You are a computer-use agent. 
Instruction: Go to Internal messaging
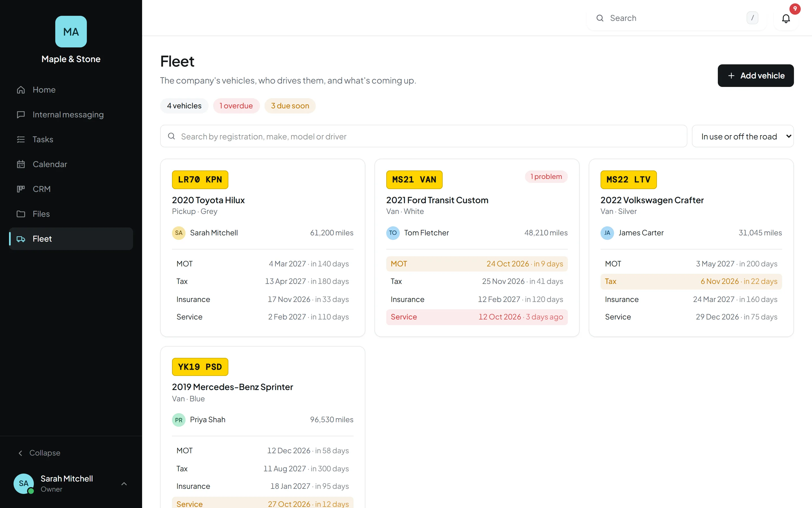(71, 115)
